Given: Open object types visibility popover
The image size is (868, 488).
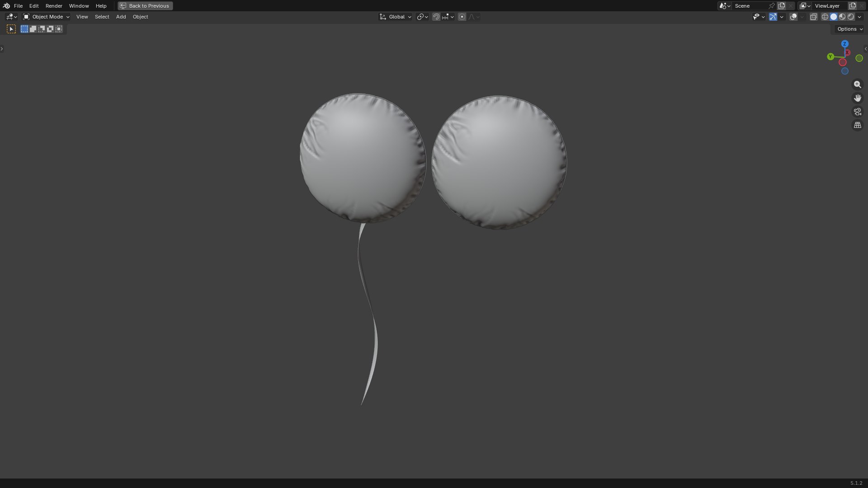Looking at the screenshot, I should tap(759, 17).
